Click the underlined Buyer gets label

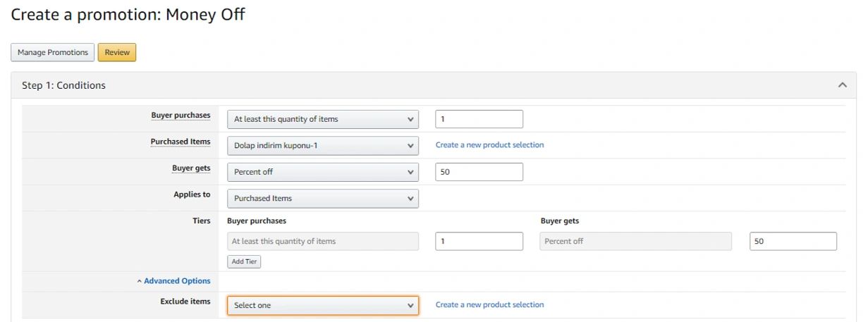point(191,168)
